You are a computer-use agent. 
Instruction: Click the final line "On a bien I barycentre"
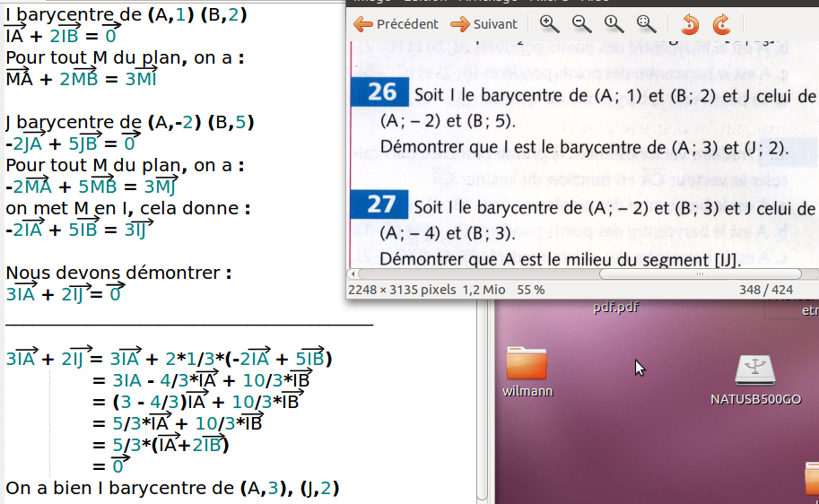point(172,489)
